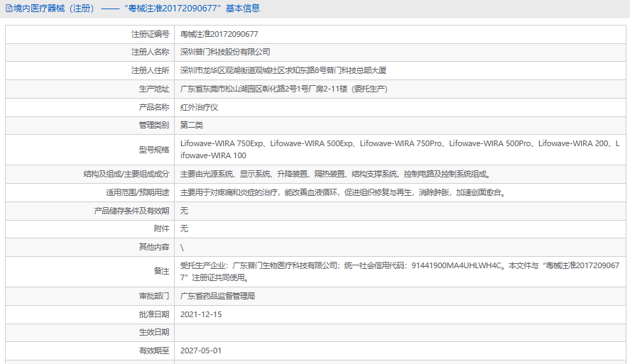
Task: Click the label 适用范围/预期用途
Action: pos(137,192)
